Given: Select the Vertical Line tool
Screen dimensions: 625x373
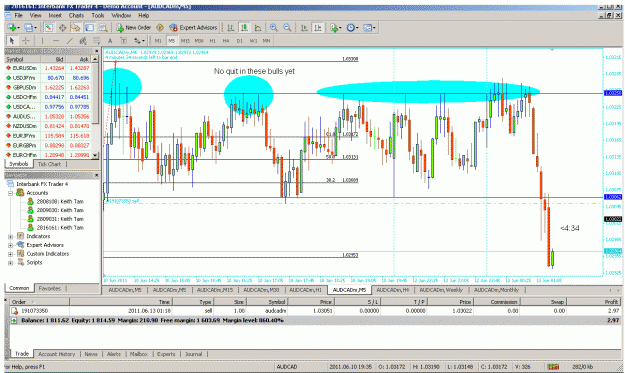Looking at the screenshot, I should coord(42,41).
